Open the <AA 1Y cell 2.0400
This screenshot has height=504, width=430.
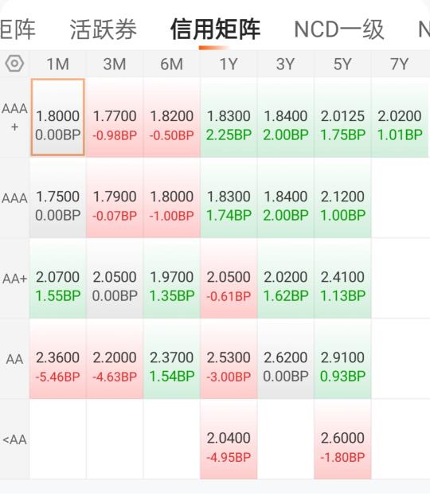click(x=229, y=440)
